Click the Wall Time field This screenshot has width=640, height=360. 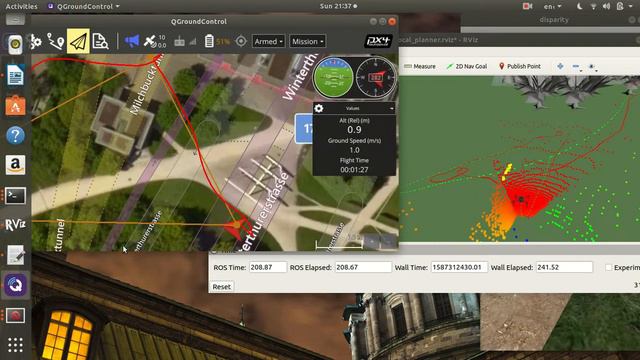[x=459, y=267]
